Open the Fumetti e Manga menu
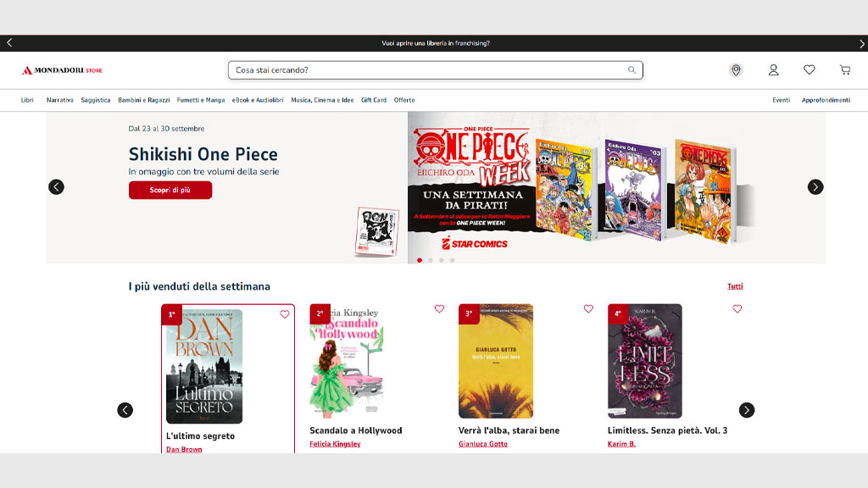The width and height of the screenshot is (868, 488). pos(201,100)
